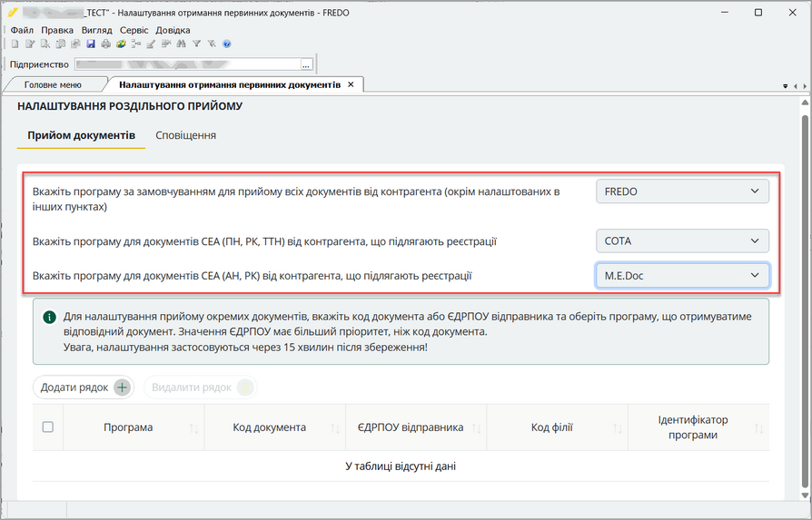Viewport: 812px width, 520px height.
Task: Click the vertical scrollbar up arrow
Action: coord(805,103)
